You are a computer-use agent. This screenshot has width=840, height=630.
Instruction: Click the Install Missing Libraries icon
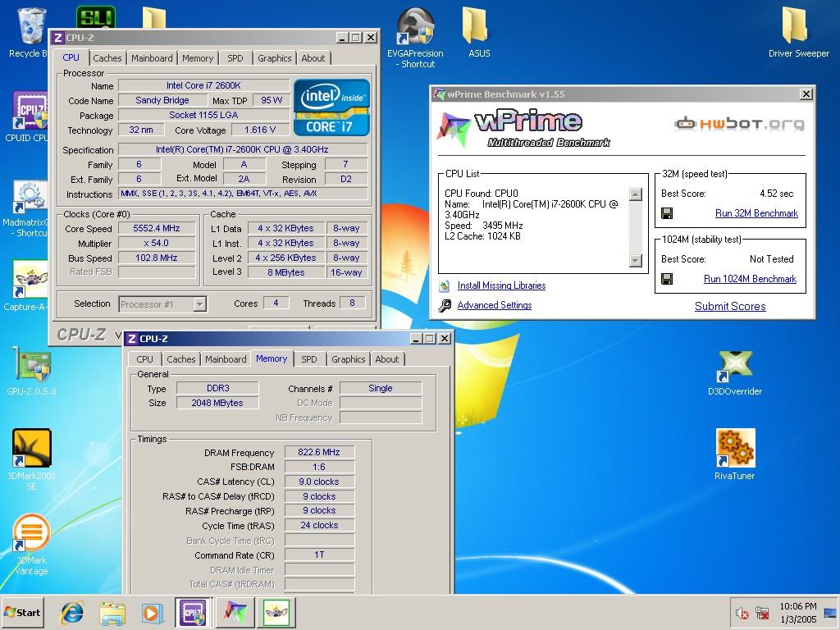point(444,285)
